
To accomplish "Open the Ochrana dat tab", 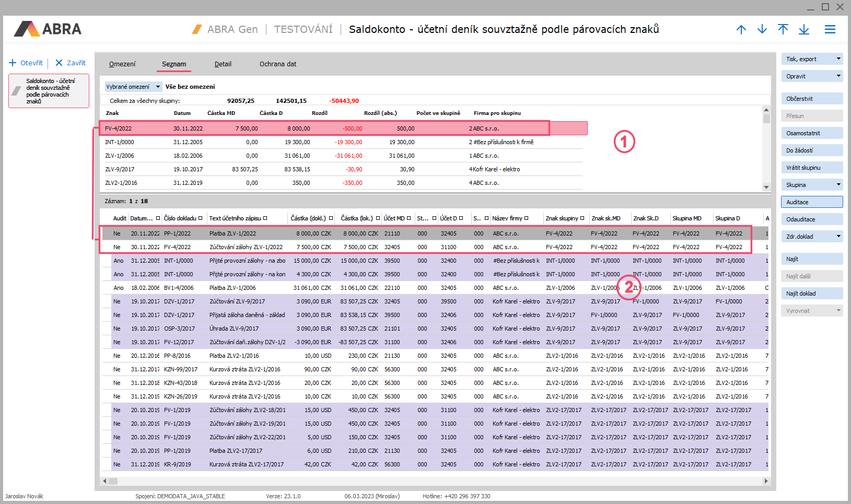I will [x=277, y=64].
